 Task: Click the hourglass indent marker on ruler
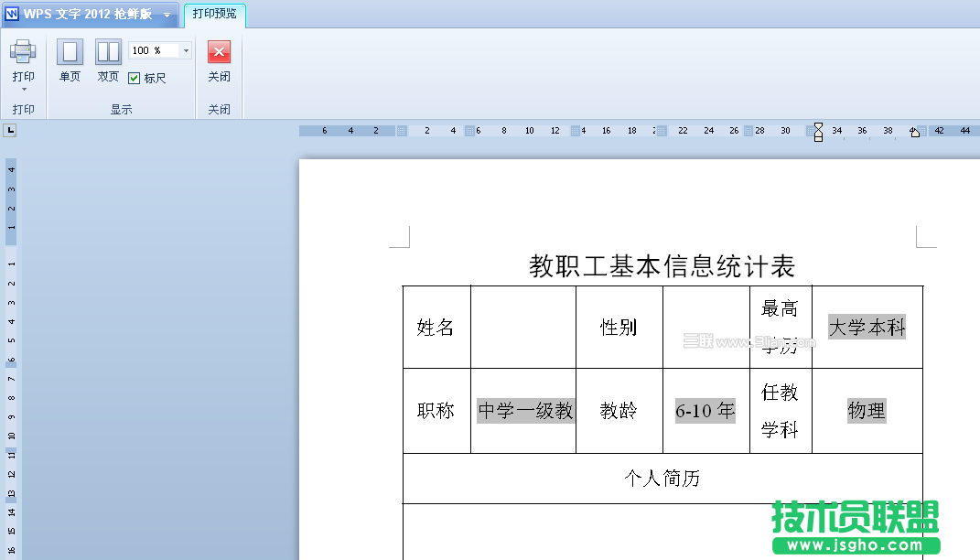coord(818,131)
